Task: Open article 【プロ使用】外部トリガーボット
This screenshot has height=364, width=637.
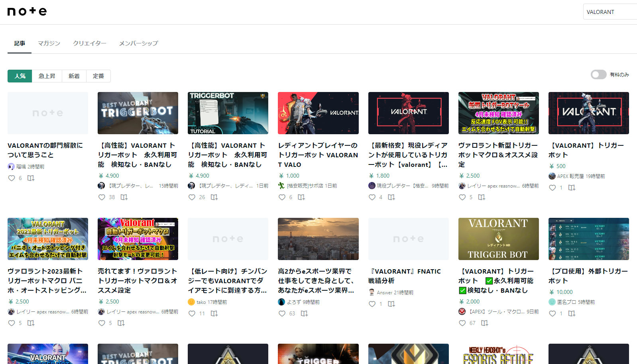Action: click(588, 276)
